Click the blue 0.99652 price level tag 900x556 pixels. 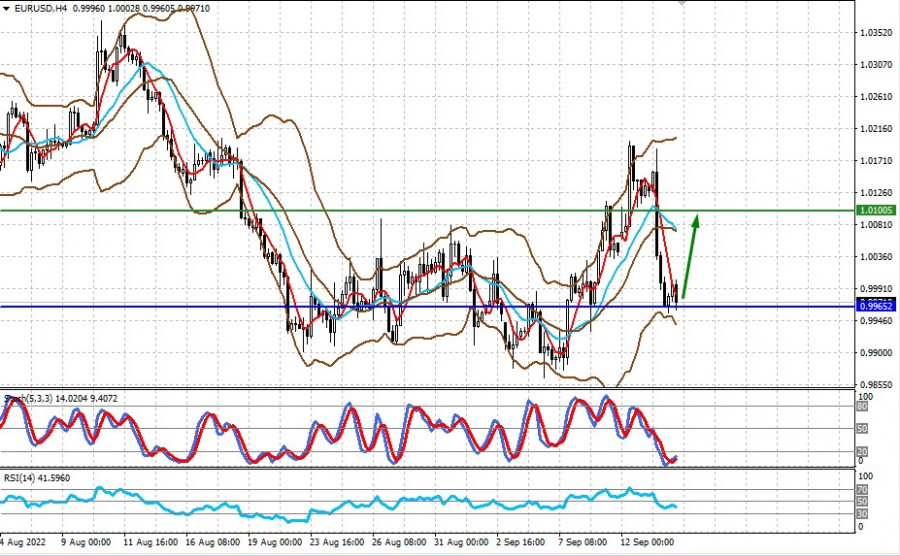pos(877,305)
